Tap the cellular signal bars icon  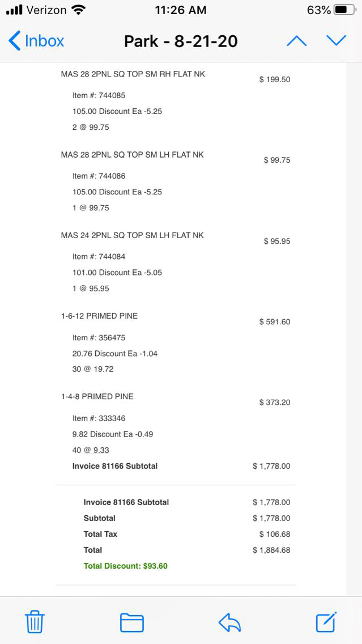pyautogui.click(x=14, y=10)
